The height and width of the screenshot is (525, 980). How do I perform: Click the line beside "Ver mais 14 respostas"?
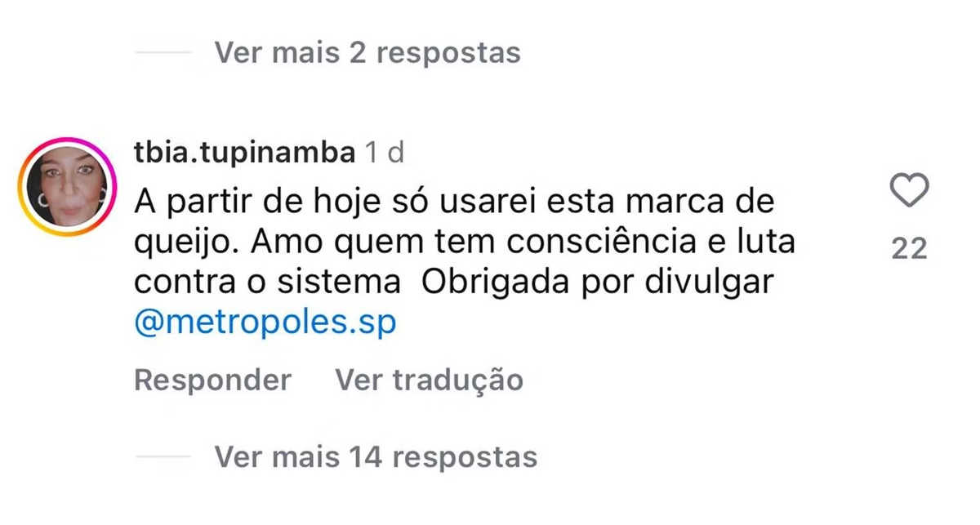(x=163, y=456)
